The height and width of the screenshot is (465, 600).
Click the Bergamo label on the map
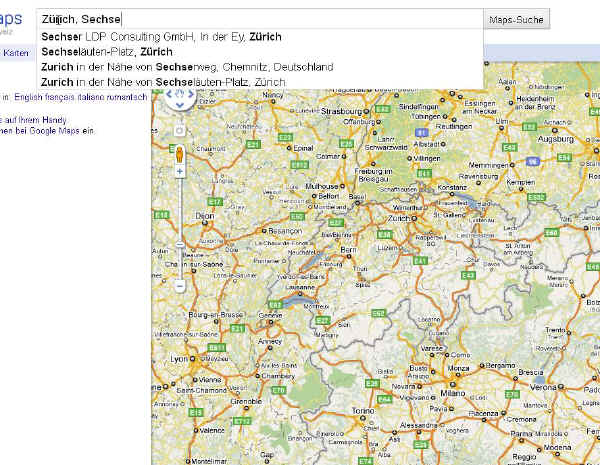click(500, 365)
